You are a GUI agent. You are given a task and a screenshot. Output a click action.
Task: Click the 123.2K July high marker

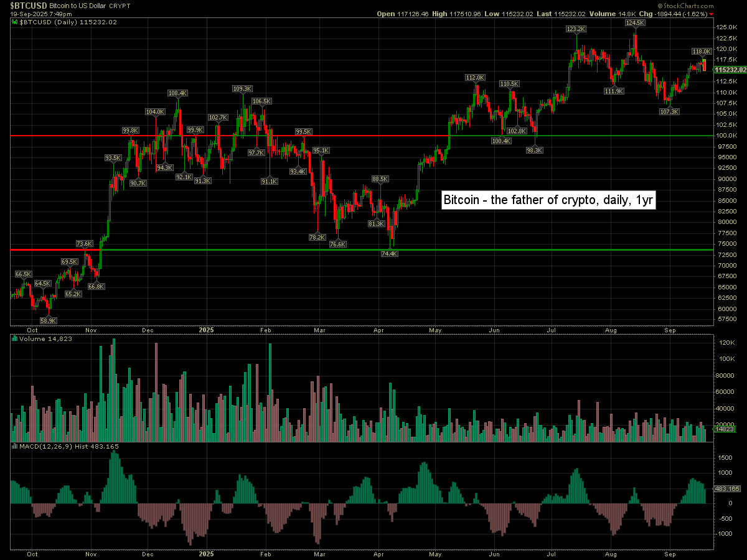pos(576,29)
